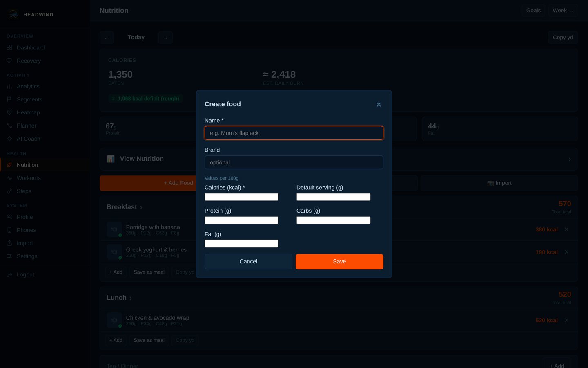Open the Goals button
The image size is (588, 368).
click(533, 11)
